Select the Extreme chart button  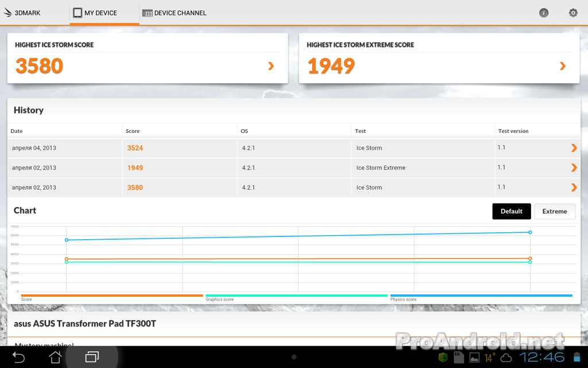tap(555, 212)
